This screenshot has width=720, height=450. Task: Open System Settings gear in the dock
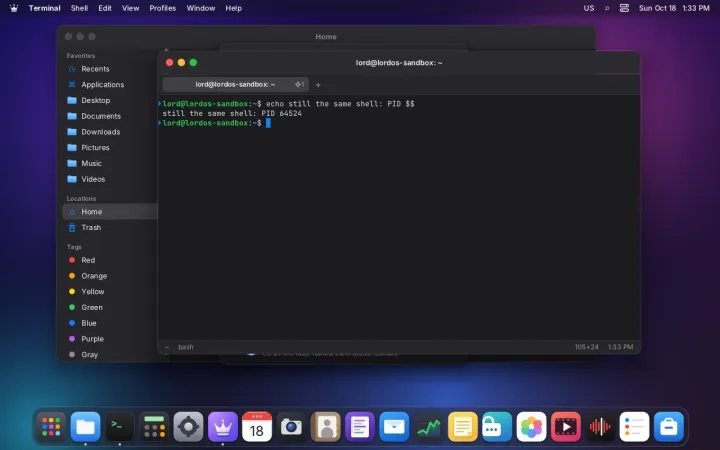(188, 427)
